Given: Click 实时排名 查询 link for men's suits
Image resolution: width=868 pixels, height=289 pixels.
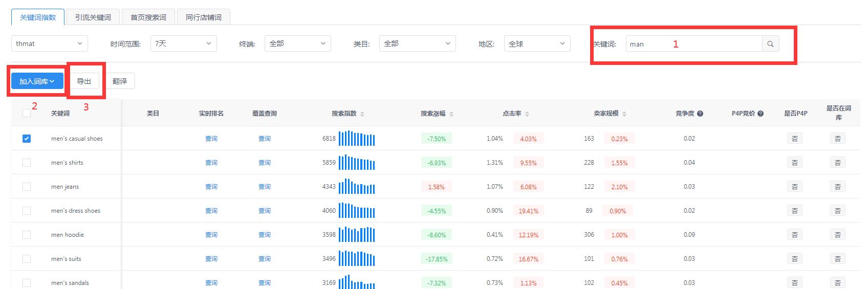Looking at the screenshot, I should [211, 259].
